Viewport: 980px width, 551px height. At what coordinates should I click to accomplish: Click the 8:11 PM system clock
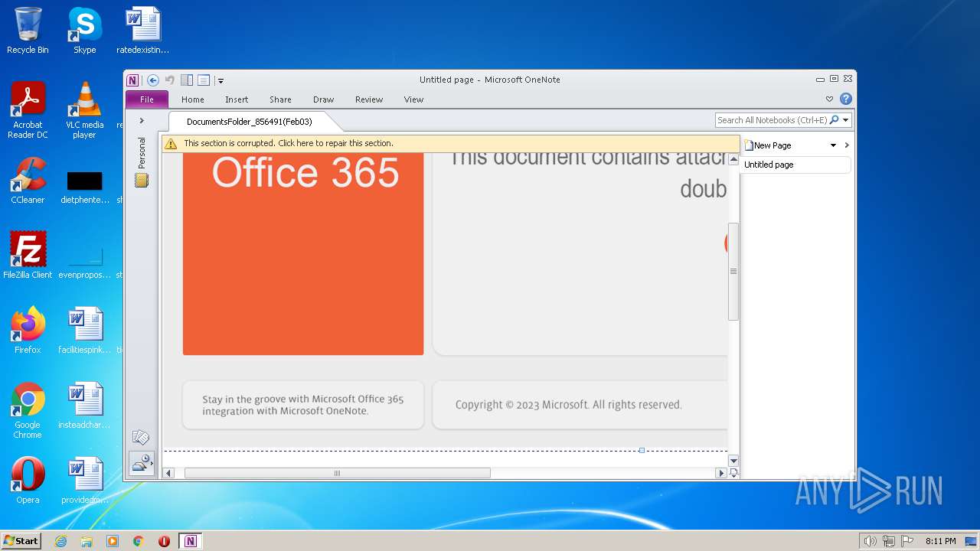point(940,541)
